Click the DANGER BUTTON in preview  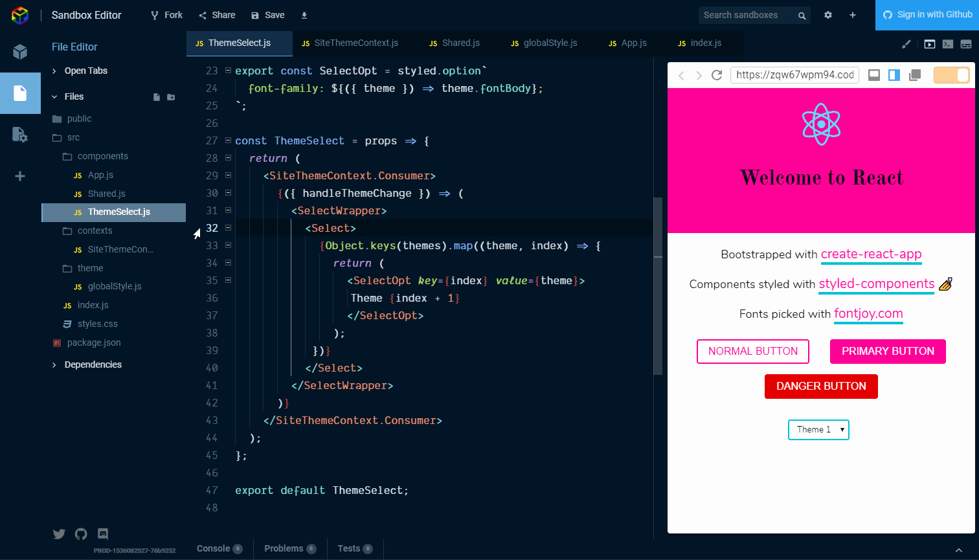pos(821,386)
